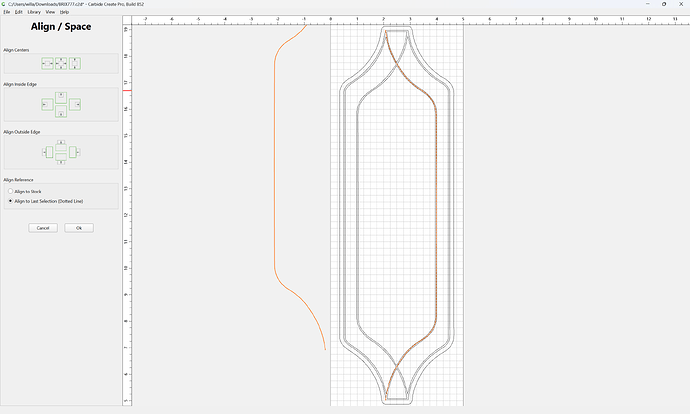The image size is (690, 414).
Task: Cancel the Align / Space panel
Action: pyautogui.click(x=43, y=228)
